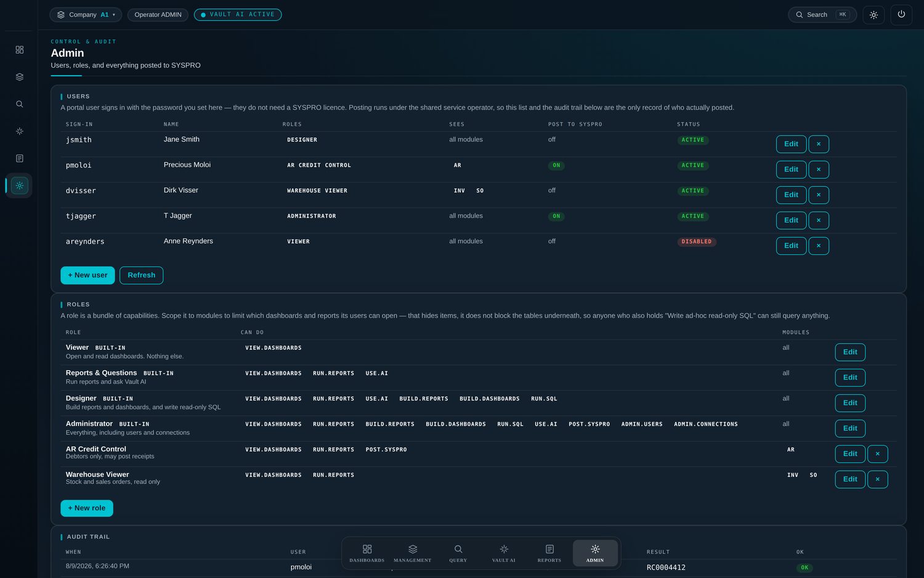Viewport: 924px width, 578px height.
Task: Click the ACTIVE status badge for jsmith
Action: click(x=692, y=140)
